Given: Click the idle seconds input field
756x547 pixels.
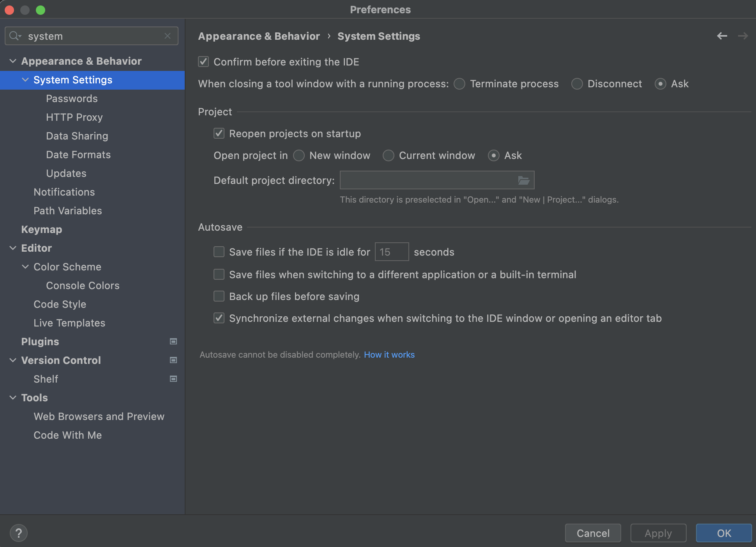Looking at the screenshot, I should pos(391,252).
